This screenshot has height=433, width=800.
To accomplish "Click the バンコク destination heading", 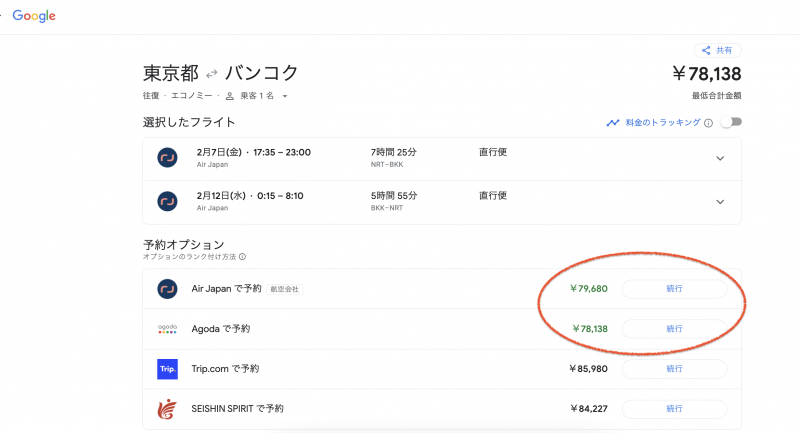I will click(x=261, y=73).
